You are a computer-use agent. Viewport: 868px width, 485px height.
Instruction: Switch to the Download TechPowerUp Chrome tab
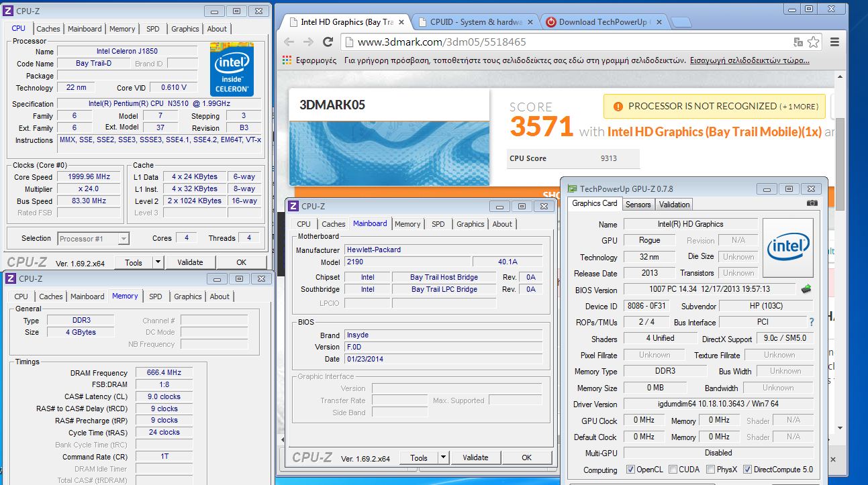[x=604, y=21]
